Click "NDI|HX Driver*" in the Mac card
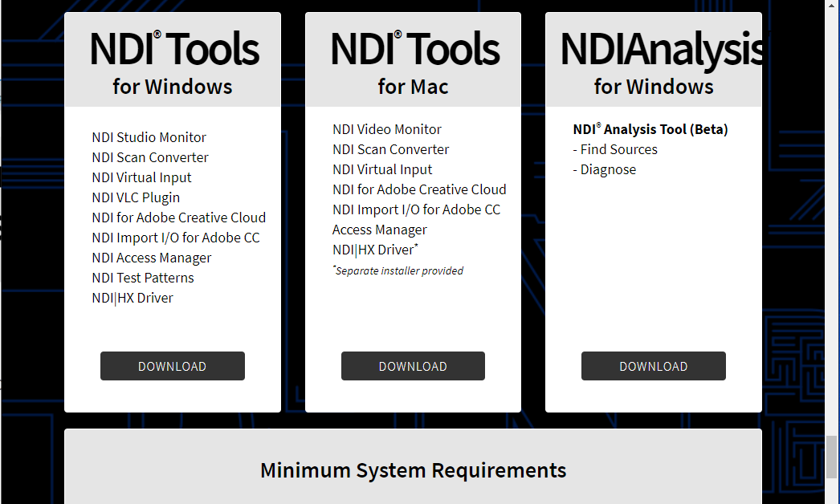The height and width of the screenshot is (504, 840). coord(375,250)
